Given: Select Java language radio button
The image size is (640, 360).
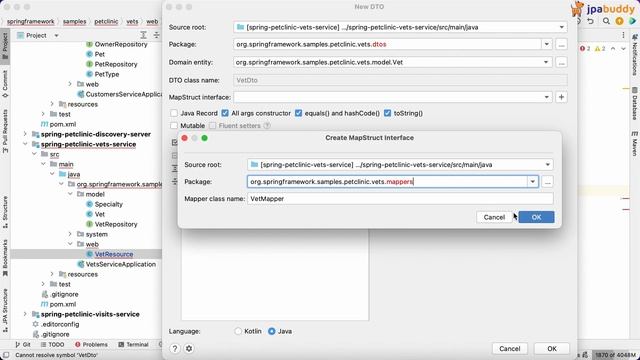Looking at the screenshot, I should click(271, 331).
